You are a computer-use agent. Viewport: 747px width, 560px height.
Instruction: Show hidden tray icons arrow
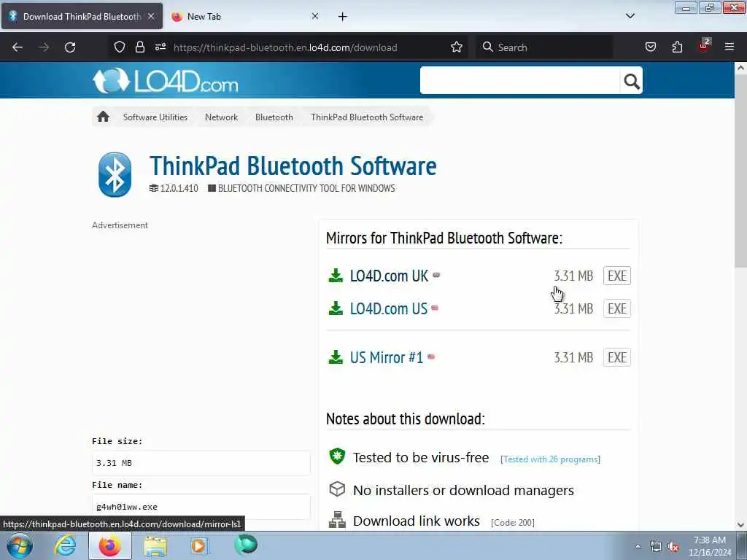638,546
